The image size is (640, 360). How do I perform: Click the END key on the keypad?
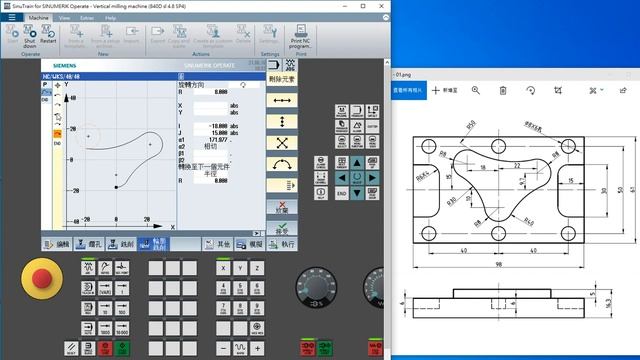pyautogui.click(x=342, y=193)
